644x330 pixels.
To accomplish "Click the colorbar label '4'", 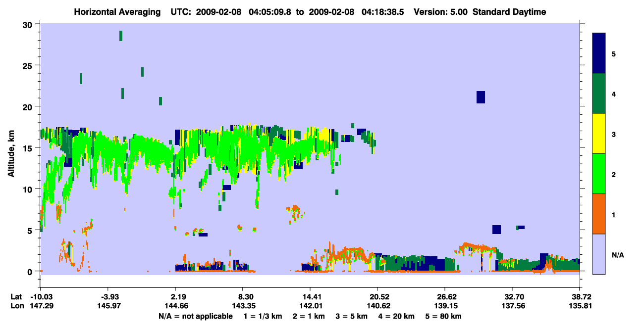I will [x=614, y=94].
